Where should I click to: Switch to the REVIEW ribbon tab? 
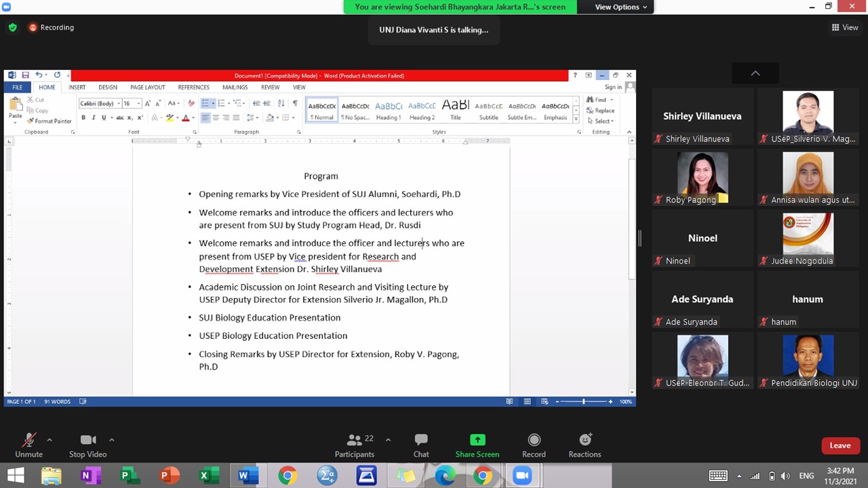tap(270, 87)
